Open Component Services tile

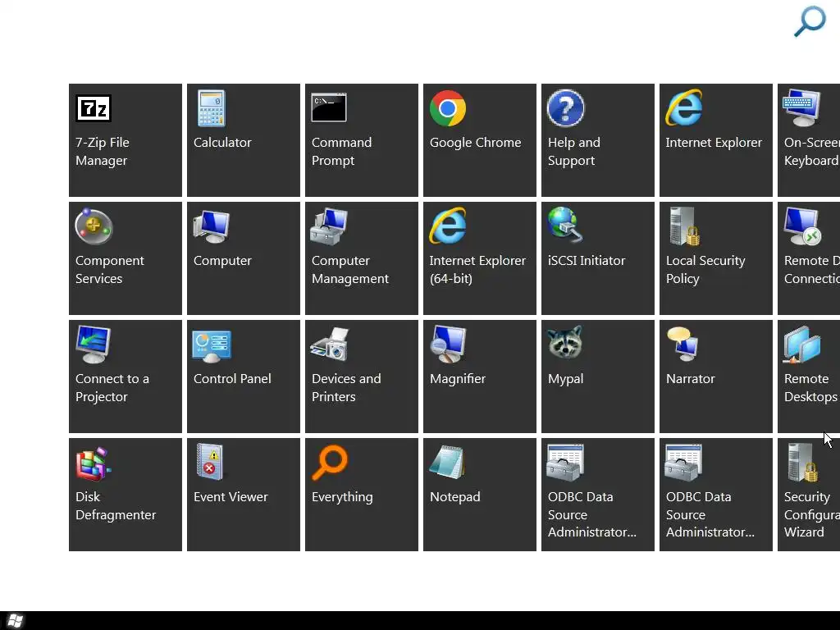pos(126,258)
